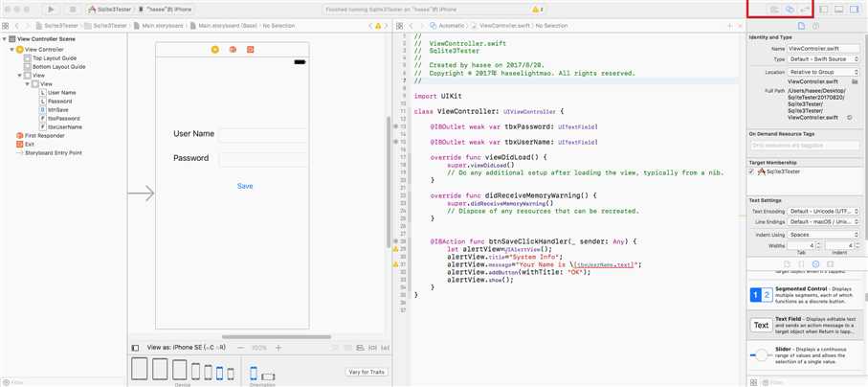Viewport: 868px width, 387px height.
Task: Jump to next issue in storyboard jump bar
Action: tap(386, 26)
